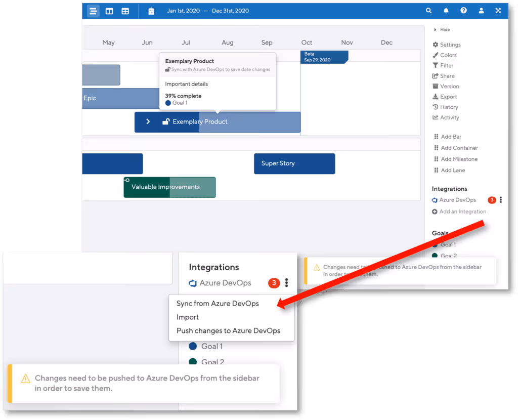Click Azure DevOps label in zoomed panel
This screenshot has height=420, width=518.
pyautogui.click(x=225, y=283)
